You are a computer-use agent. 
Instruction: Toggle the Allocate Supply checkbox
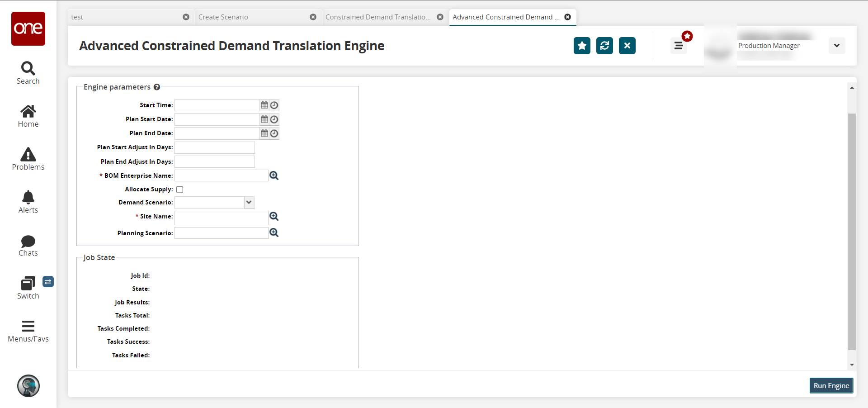click(x=179, y=190)
